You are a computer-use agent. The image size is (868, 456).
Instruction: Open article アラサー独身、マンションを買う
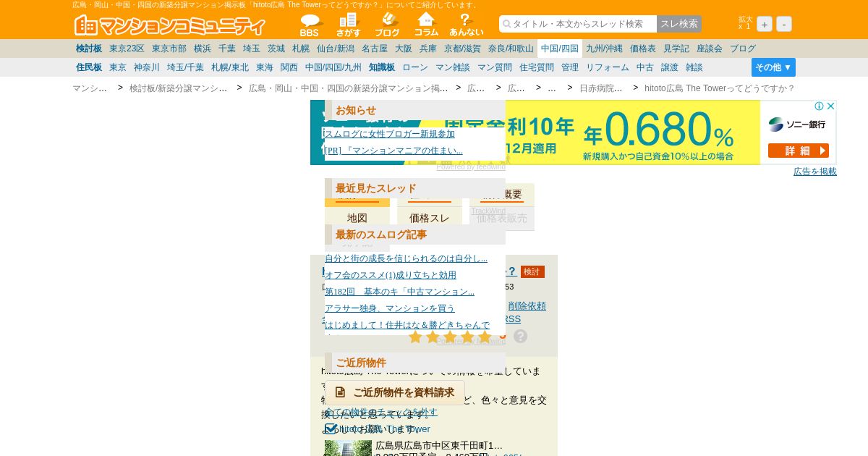pos(390,308)
